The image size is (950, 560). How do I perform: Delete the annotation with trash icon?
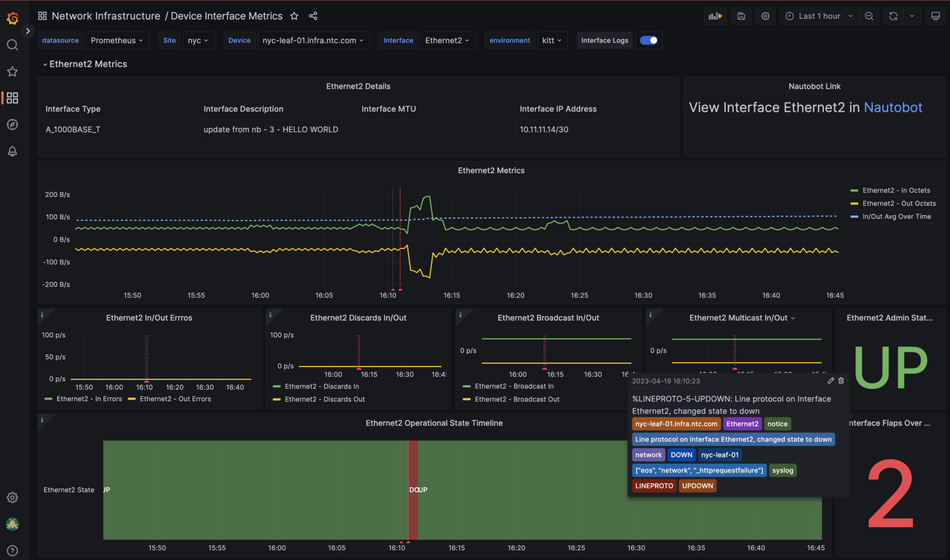click(x=841, y=380)
